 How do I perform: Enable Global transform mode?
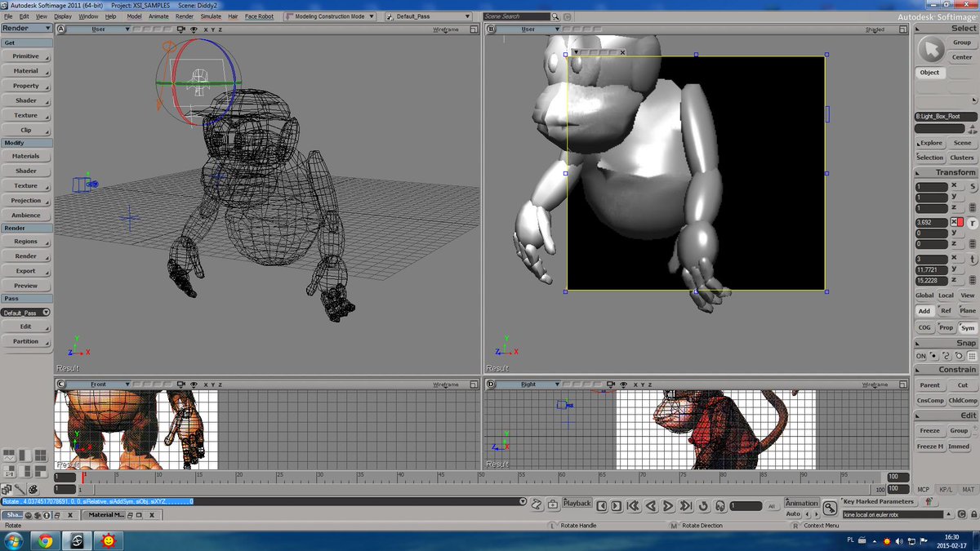pos(924,295)
